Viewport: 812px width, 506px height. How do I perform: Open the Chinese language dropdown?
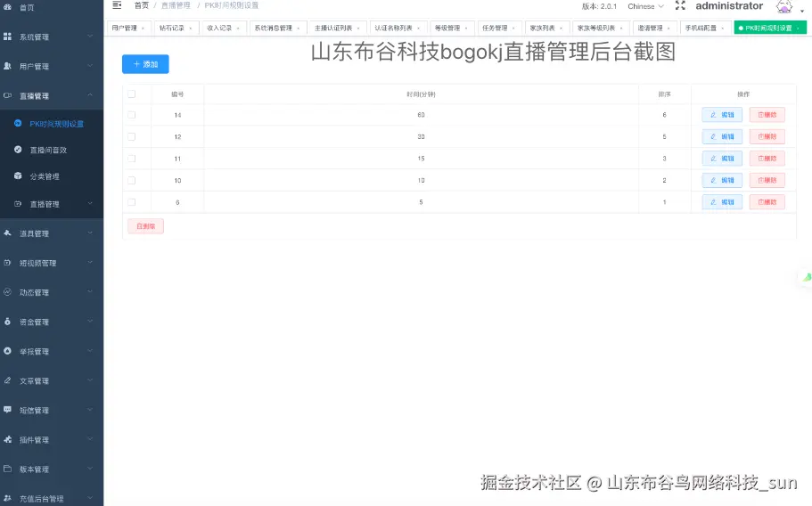pos(645,6)
